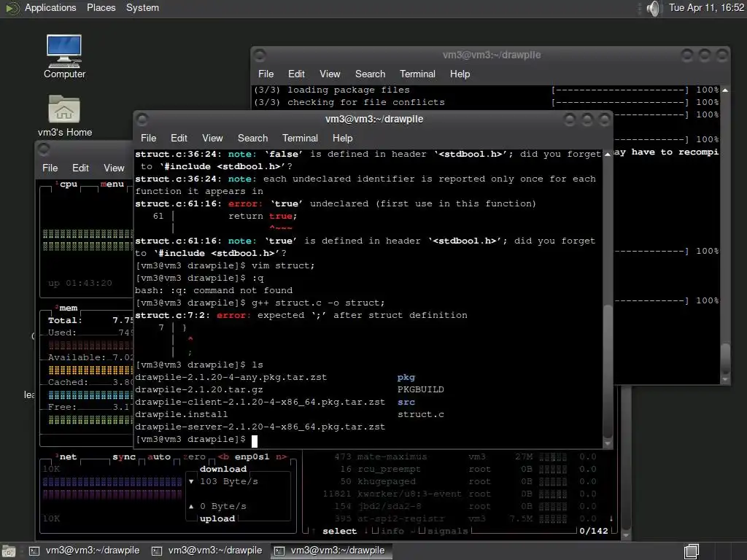
Task: Click the volume speaker icon in system tray
Action: [x=654, y=8]
